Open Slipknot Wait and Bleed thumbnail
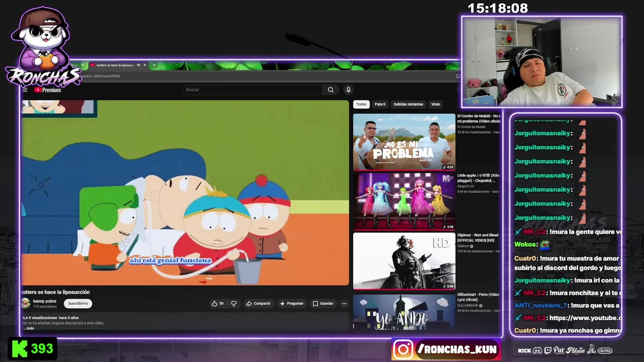 [x=404, y=261]
